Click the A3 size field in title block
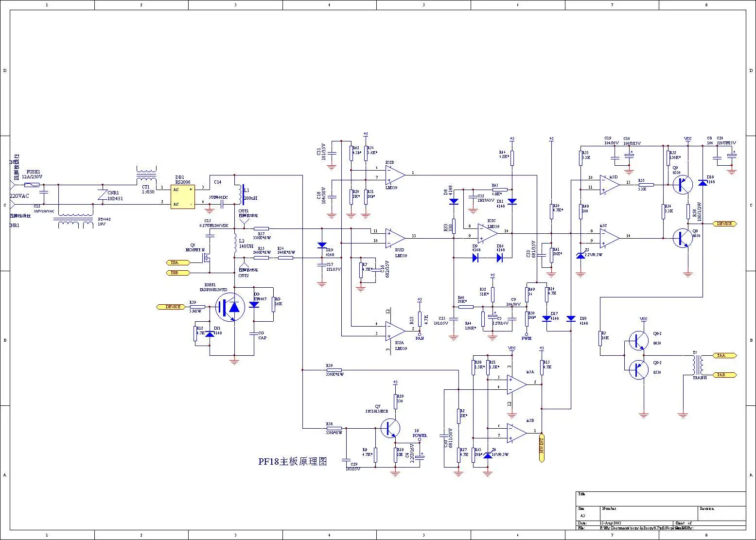 [583, 516]
